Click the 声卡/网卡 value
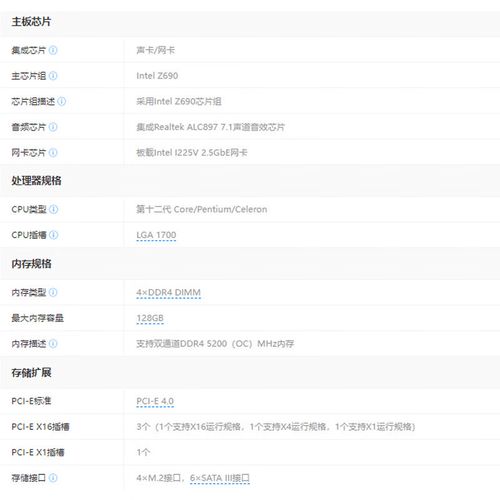500x500 pixels. pos(155,50)
